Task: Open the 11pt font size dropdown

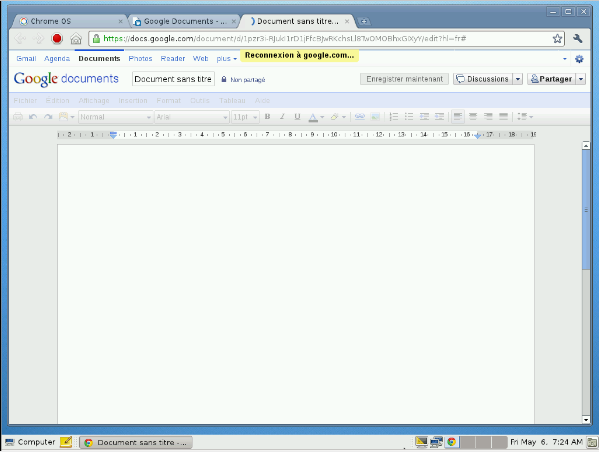Action: click(x=245, y=117)
